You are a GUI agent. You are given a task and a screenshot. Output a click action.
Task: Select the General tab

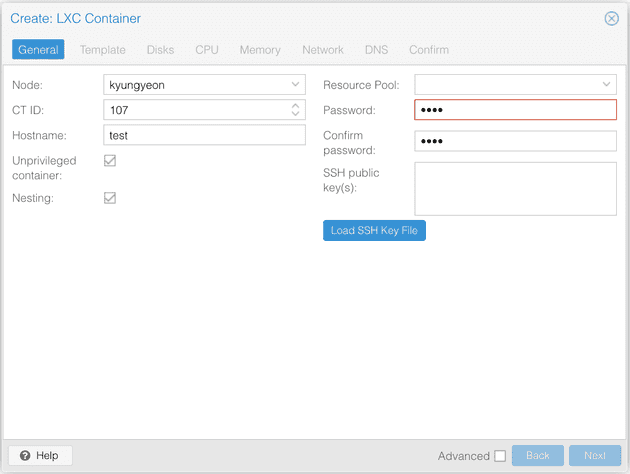pos(38,50)
